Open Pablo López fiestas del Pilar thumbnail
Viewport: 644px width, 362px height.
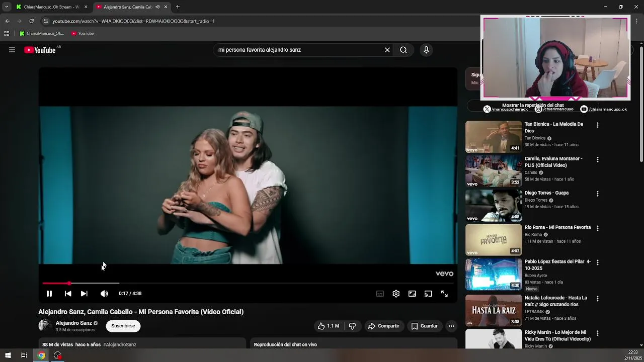494,274
